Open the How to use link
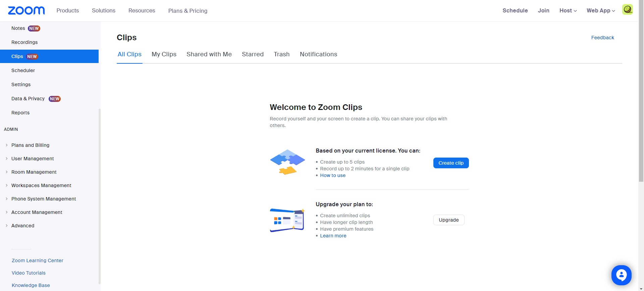 tap(333, 175)
